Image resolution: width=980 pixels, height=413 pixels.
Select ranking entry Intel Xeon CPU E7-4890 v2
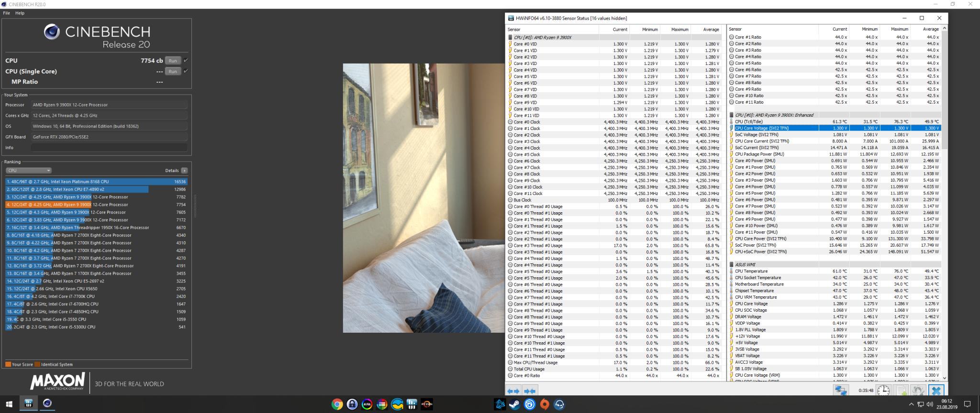click(x=96, y=189)
